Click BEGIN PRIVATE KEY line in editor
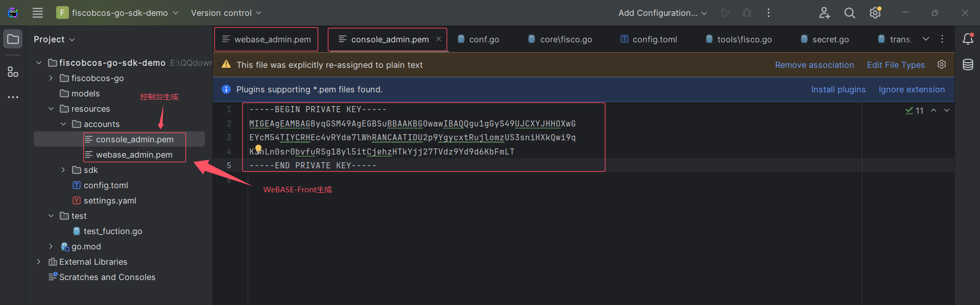Image resolution: width=980 pixels, height=305 pixels. 318,109
